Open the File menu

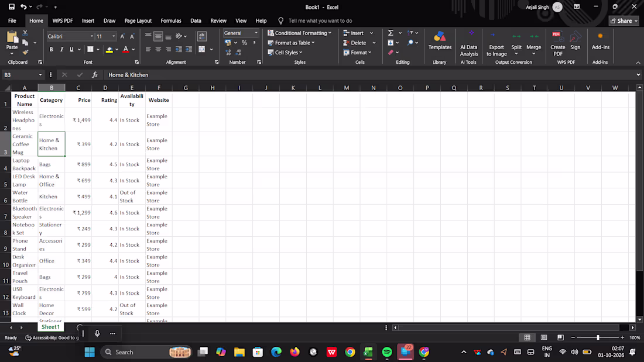click(x=12, y=20)
